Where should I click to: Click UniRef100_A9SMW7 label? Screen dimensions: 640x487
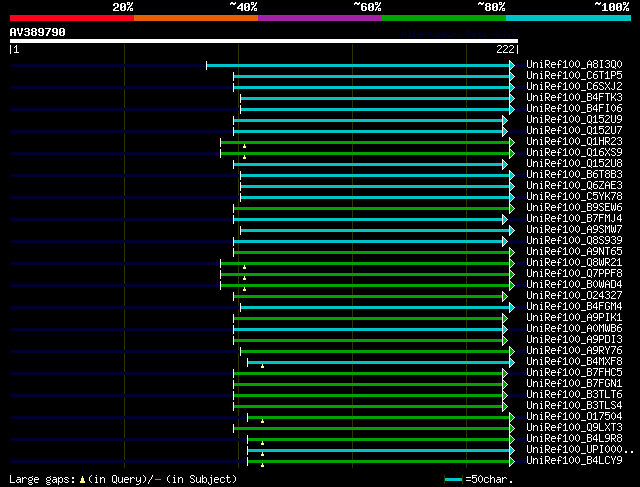[574, 230]
